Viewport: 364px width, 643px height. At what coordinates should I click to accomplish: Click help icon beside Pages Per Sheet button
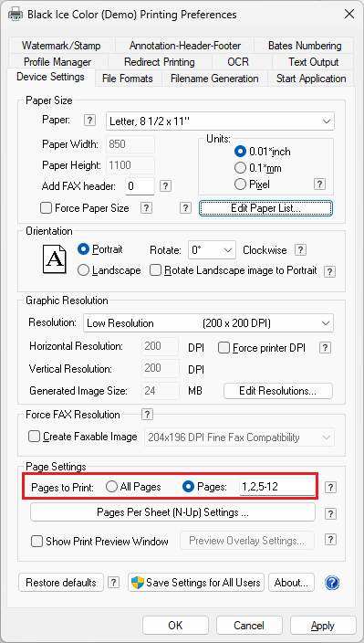click(330, 513)
